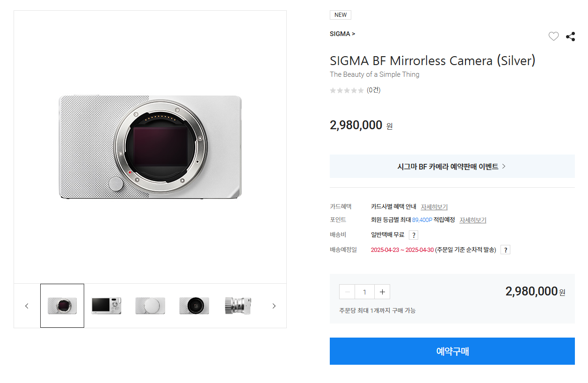Click the quantity input field

(x=364, y=292)
